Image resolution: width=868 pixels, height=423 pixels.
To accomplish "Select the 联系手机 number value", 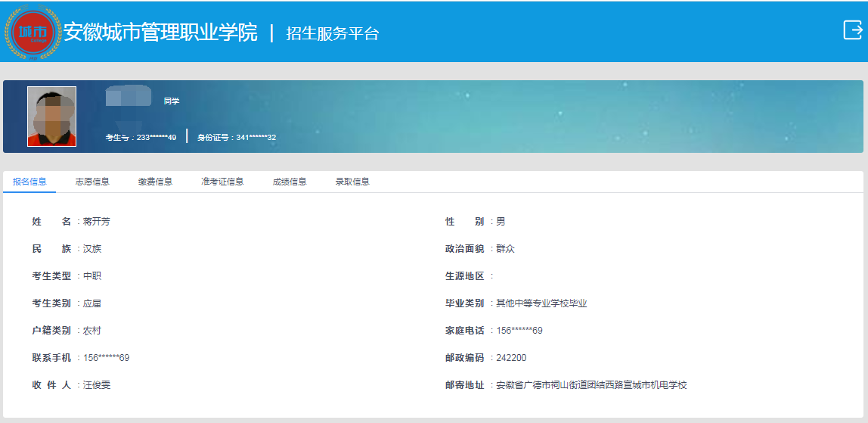I will [107, 358].
